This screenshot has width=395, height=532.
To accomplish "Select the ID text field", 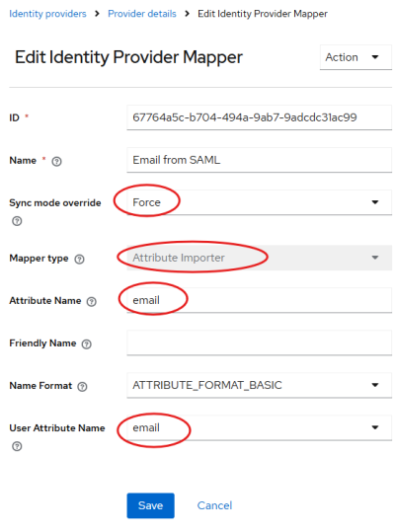I will 260,117.
